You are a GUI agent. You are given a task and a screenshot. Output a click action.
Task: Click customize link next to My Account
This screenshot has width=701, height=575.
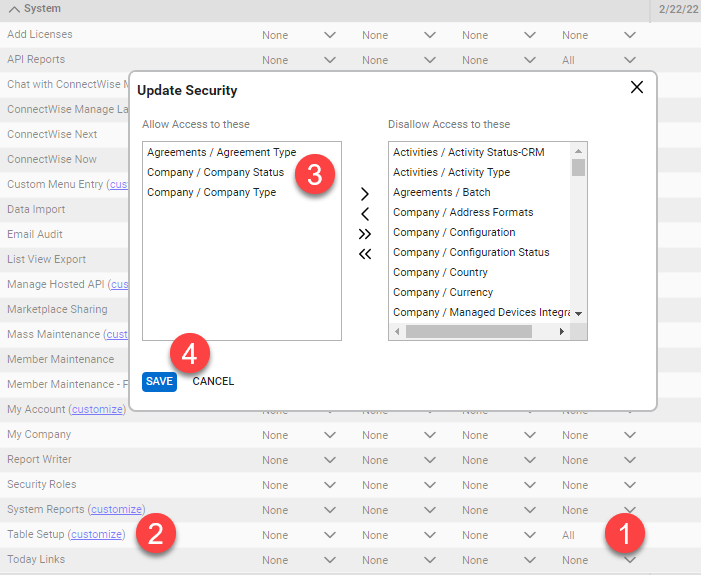click(x=97, y=410)
